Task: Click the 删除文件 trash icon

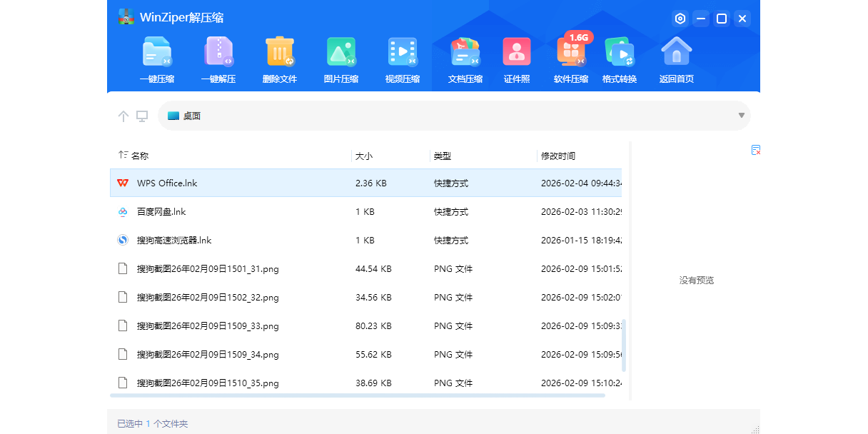Action: pyautogui.click(x=280, y=60)
